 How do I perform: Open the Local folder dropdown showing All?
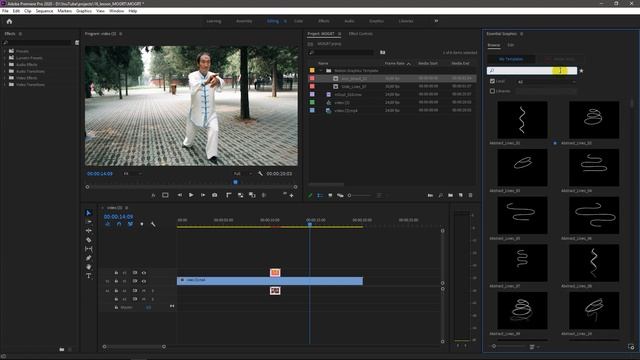546,82
